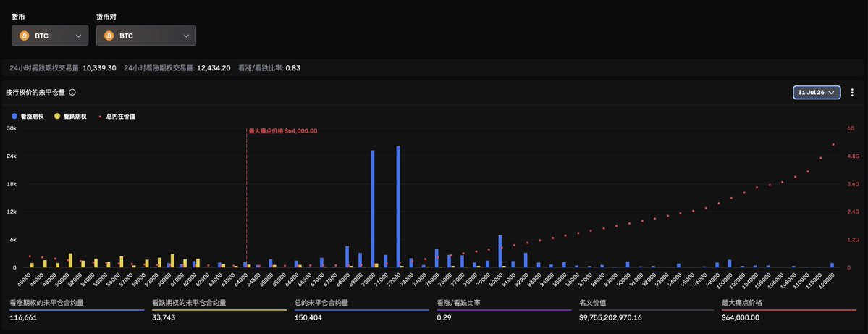Click the 看跌期权的未平仓合约量 value 33,743
Viewport: 868px width, 334px height.
164,317
